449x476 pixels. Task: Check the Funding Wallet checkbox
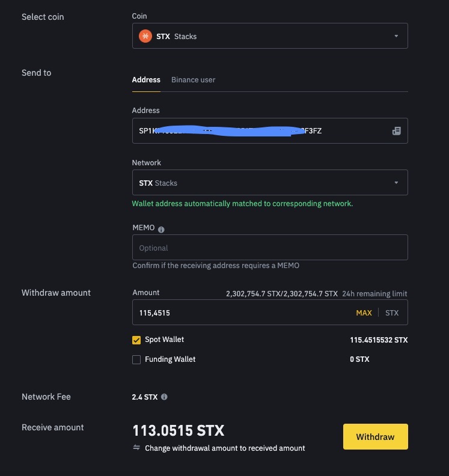coord(136,359)
